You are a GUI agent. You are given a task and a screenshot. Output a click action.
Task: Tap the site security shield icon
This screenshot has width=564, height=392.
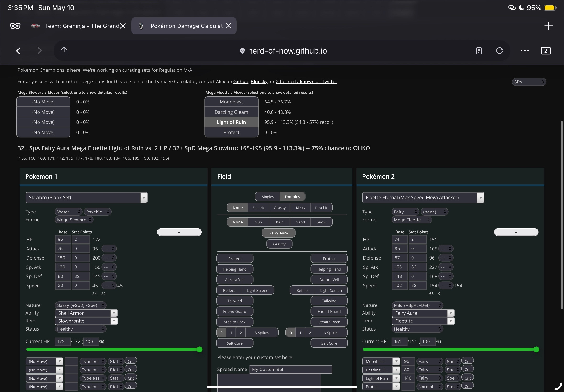(x=242, y=51)
